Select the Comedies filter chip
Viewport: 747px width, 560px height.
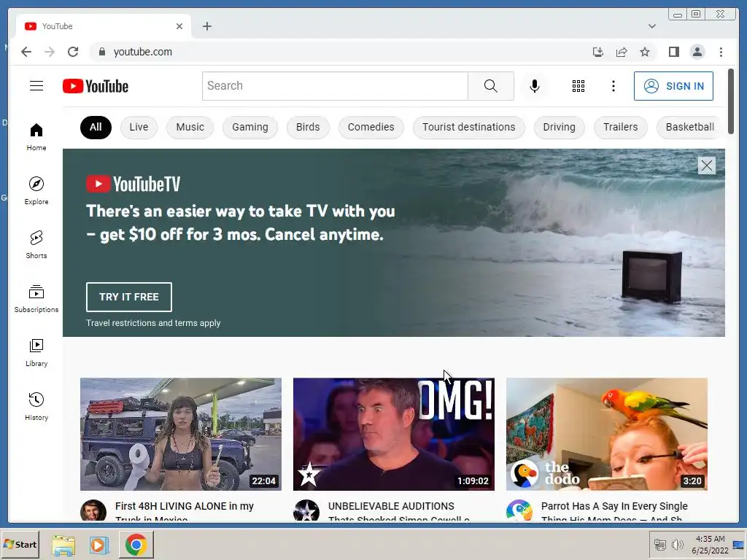pos(371,127)
